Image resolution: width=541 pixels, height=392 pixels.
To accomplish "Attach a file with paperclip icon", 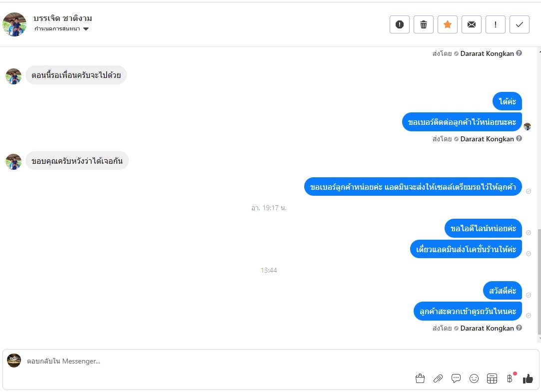I will point(438,379).
